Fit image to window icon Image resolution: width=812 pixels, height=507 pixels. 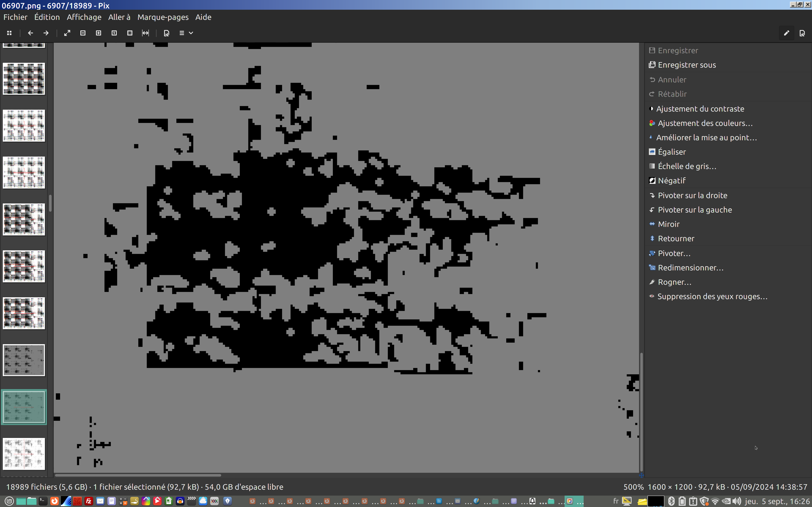(x=130, y=33)
